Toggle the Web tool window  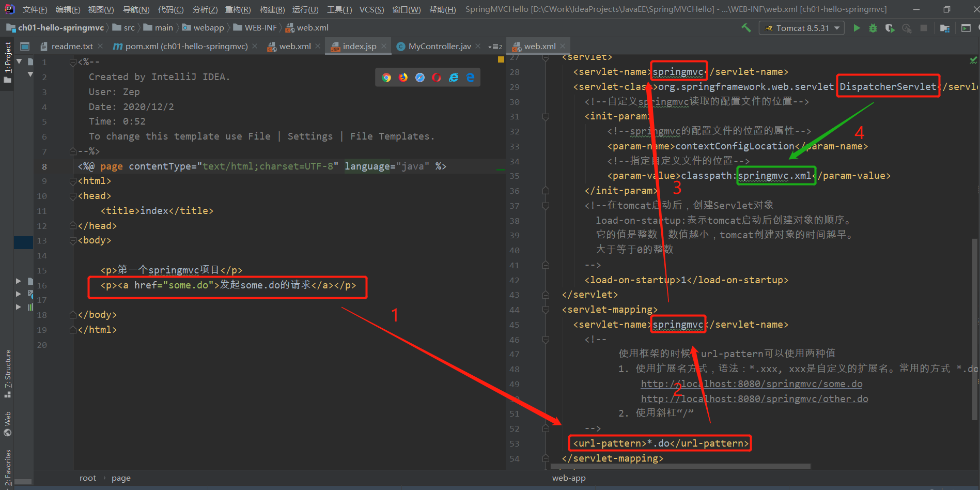[x=7, y=424]
